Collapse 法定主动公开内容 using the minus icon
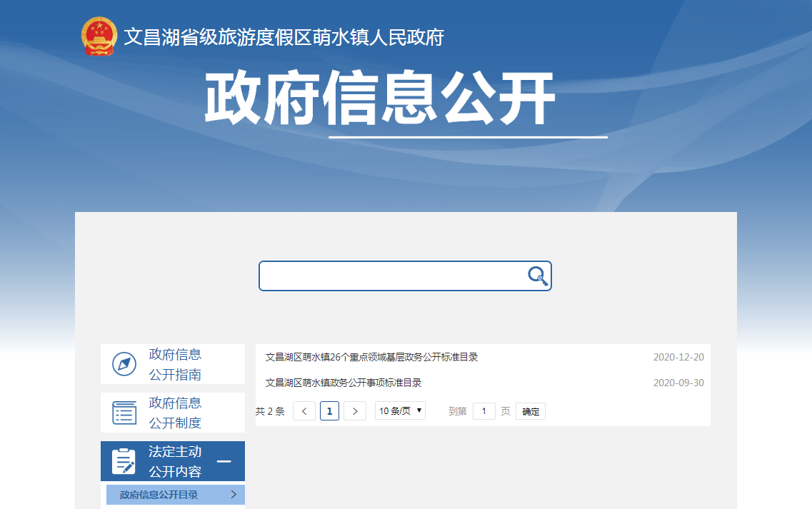The height and width of the screenshot is (509, 812). click(x=224, y=461)
